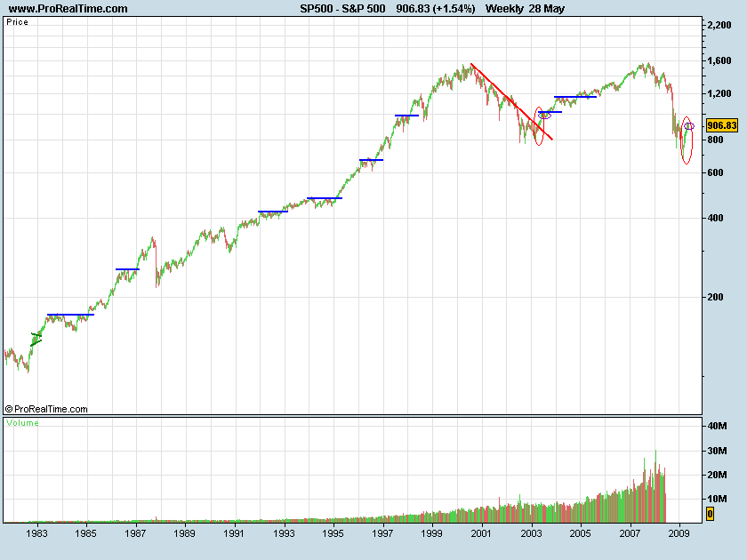
Task: Select the small purple ellipse beside the price tag
Action: (689, 126)
